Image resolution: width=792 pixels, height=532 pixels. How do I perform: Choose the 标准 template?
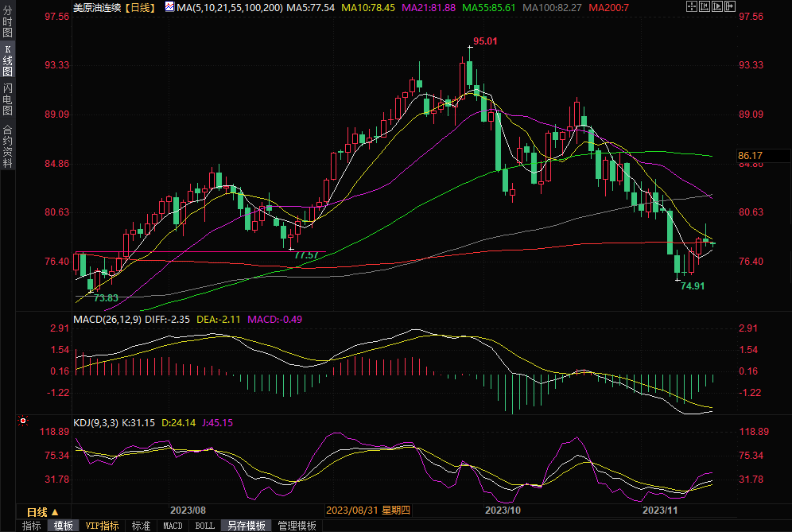point(141,526)
